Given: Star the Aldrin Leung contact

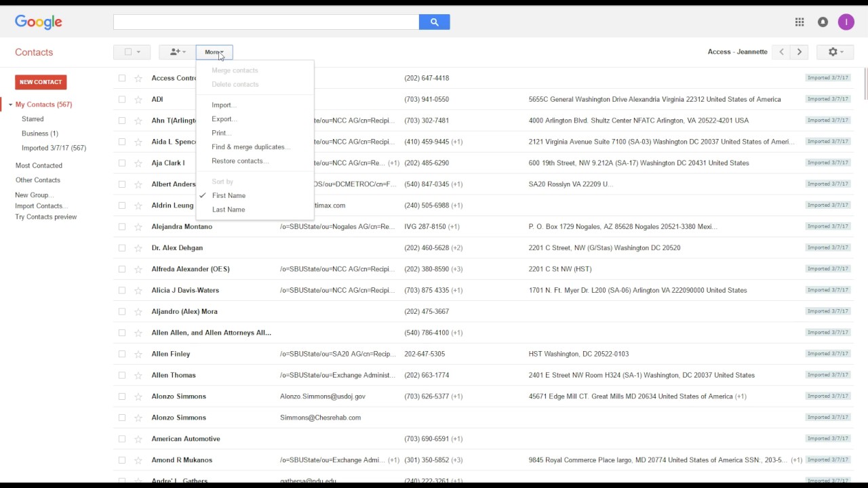Looking at the screenshot, I should (138, 205).
